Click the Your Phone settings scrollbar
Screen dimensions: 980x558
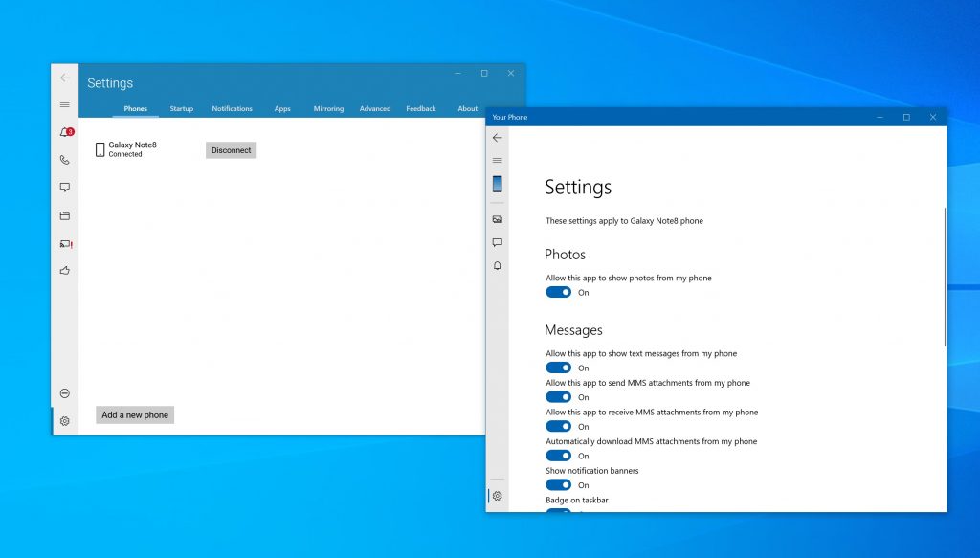[x=945, y=278]
